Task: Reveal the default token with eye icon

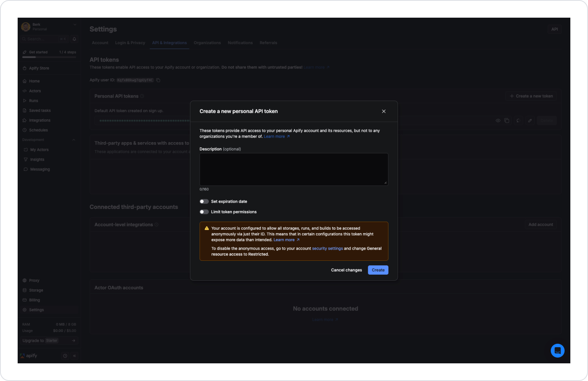Action: tap(498, 121)
